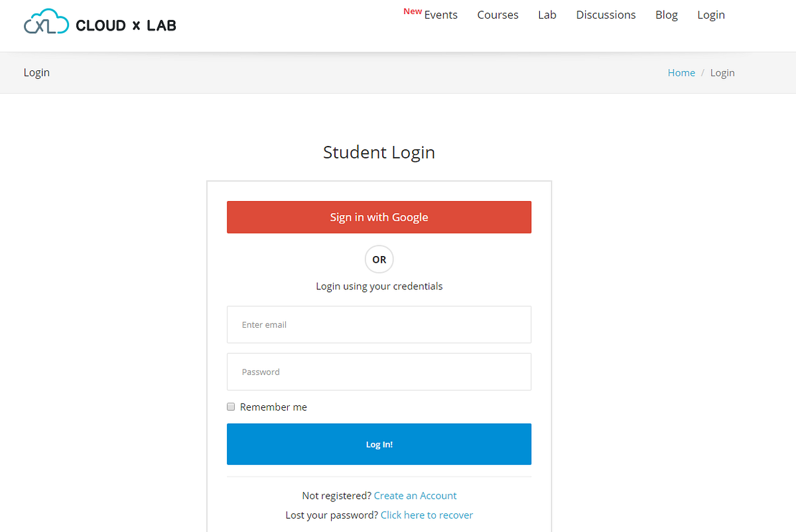Viewport: 796px width, 532px height.
Task: Navigate to the Lab section
Action: point(547,15)
